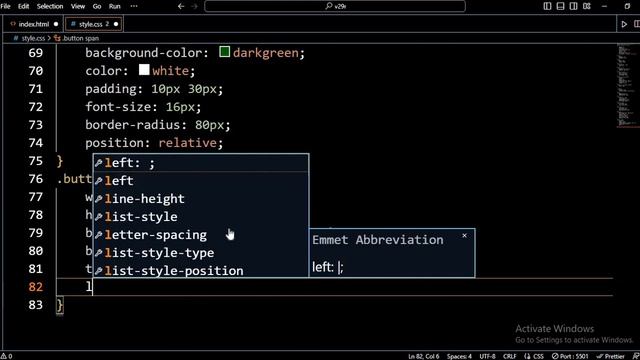
Task: Change encoding via UTF-8
Action: coord(487,356)
